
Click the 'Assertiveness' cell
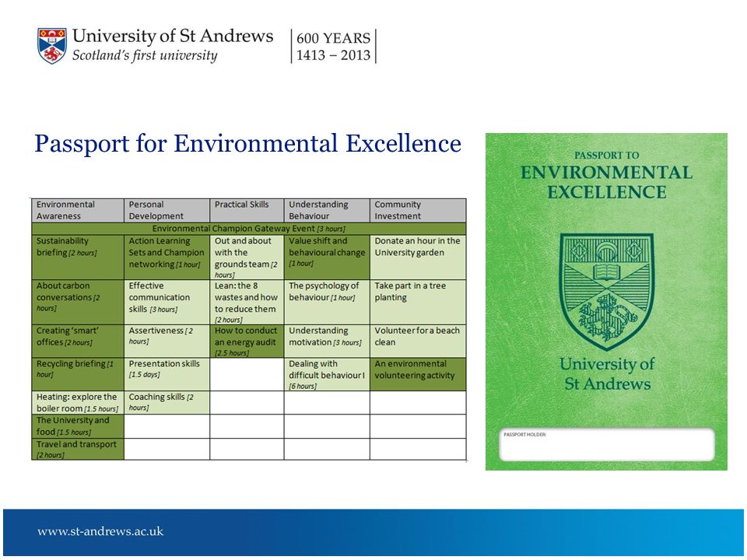click(167, 341)
